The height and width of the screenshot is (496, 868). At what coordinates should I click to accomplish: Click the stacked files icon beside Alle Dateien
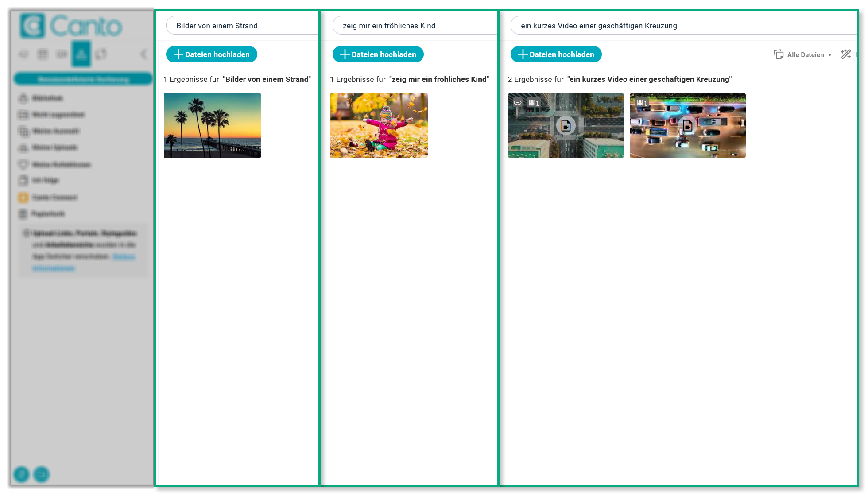click(x=778, y=54)
